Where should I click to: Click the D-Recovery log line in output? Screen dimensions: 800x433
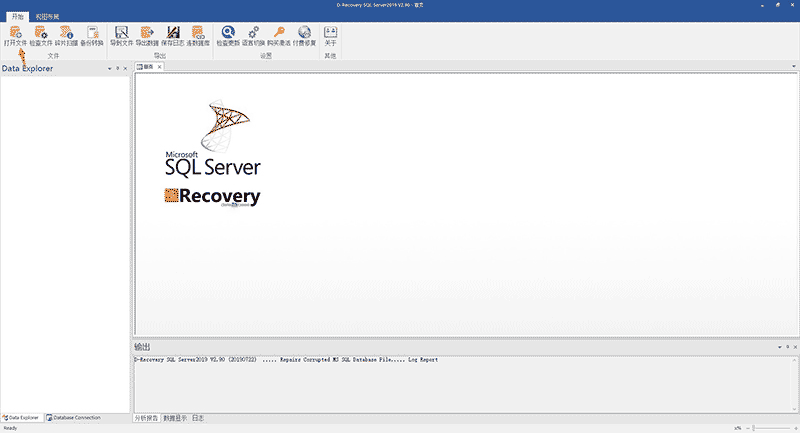pyautogui.click(x=286, y=360)
